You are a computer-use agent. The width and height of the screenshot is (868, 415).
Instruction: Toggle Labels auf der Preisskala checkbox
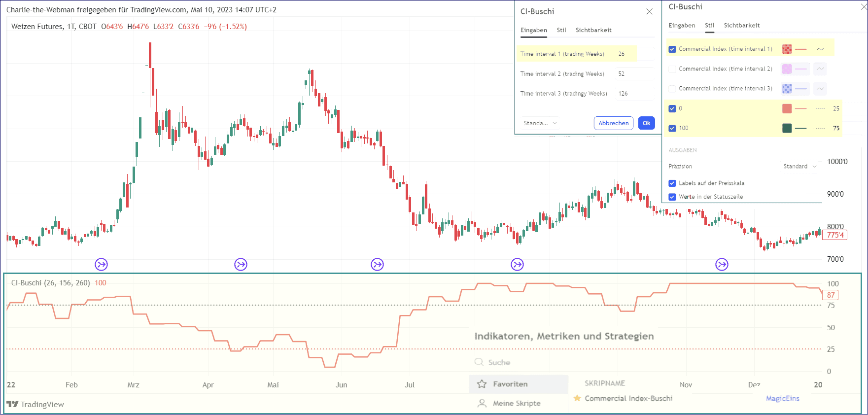coord(672,183)
